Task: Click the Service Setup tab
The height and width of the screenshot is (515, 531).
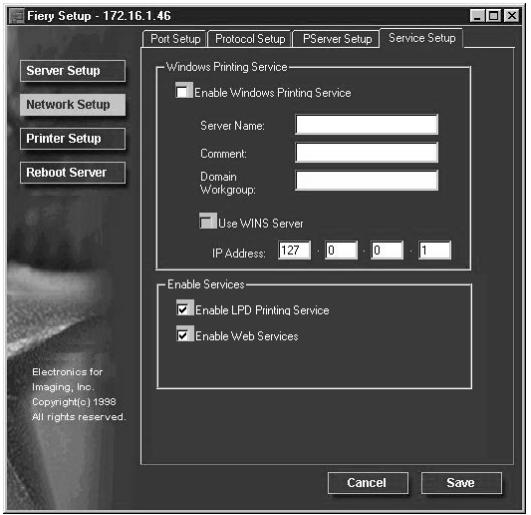Action: click(x=422, y=38)
